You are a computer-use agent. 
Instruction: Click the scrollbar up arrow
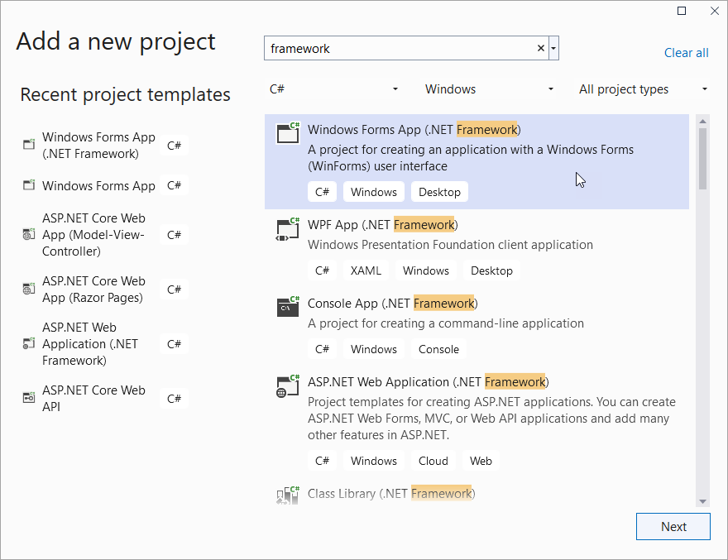coord(702,122)
